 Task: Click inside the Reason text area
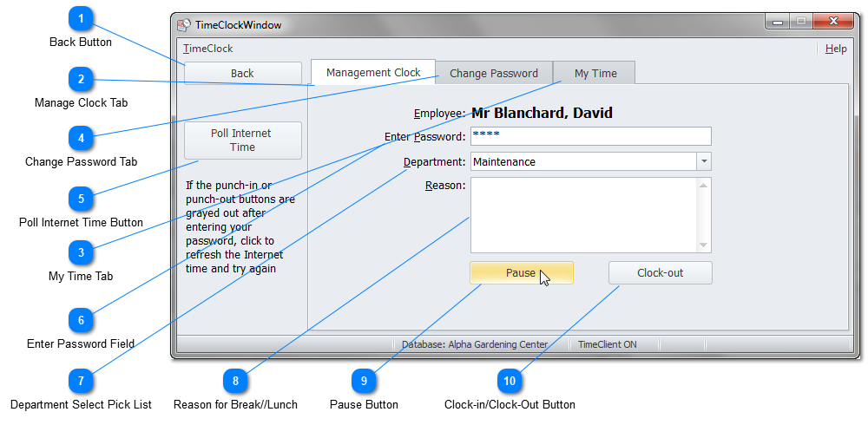click(x=583, y=214)
